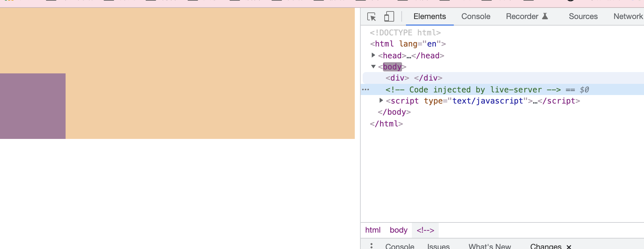This screenshot has height=249, width=644.
Task: Open the three-dot menu beside the comment row
Action: [x=366, y=89]
